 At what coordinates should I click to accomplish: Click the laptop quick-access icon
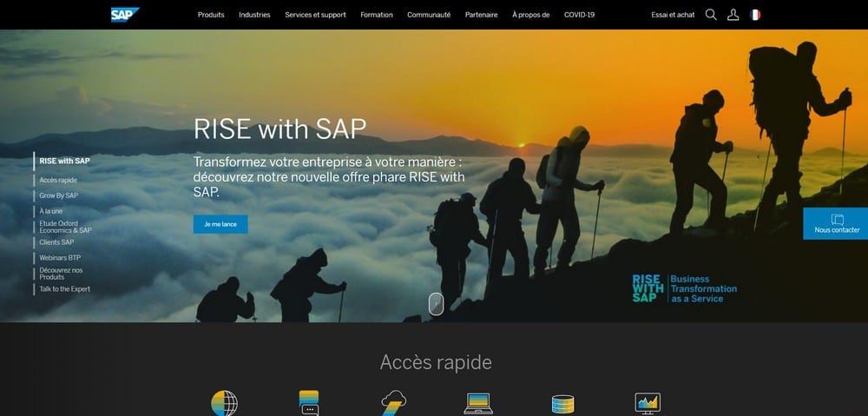(478, 403)
